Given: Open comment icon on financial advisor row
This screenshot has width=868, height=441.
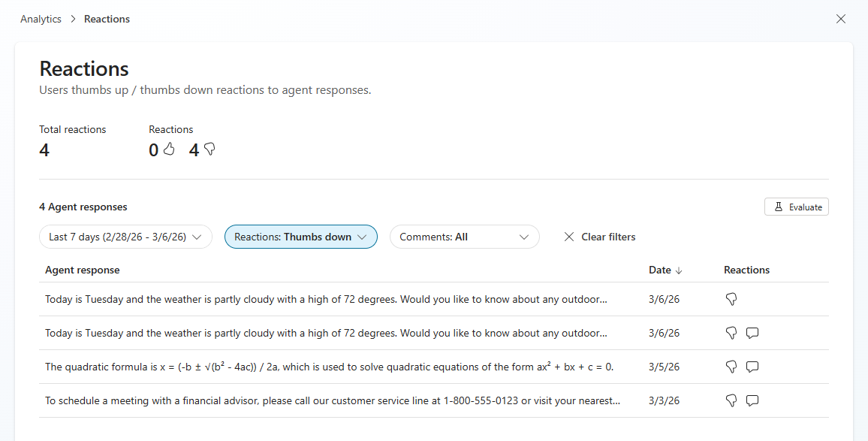Looking at the screenshot, I should click(x=752, y=400).
